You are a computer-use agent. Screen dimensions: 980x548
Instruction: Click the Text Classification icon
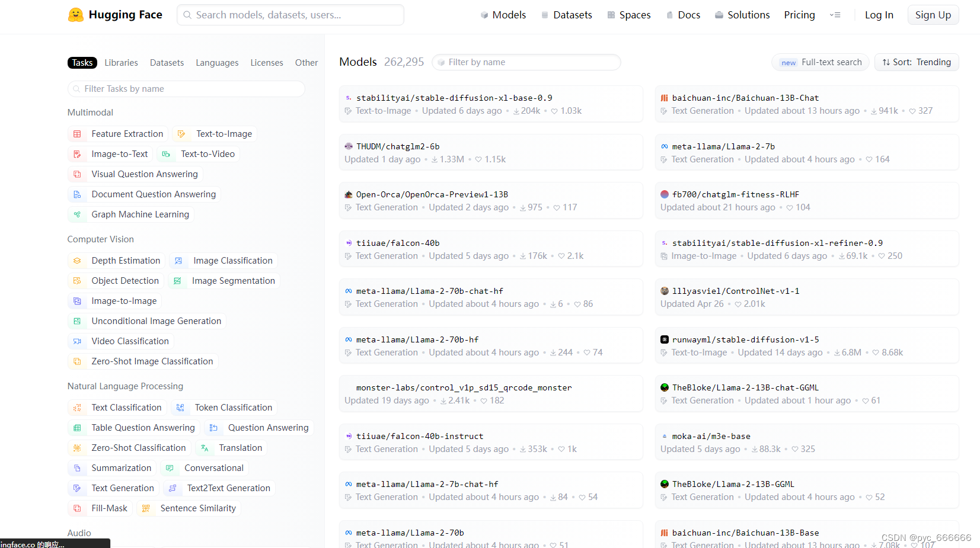point(77,408)
